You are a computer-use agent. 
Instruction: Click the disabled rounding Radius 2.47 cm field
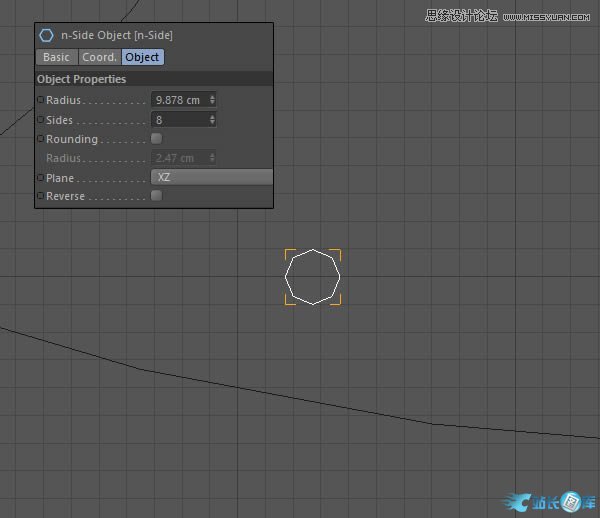point(178,158)
